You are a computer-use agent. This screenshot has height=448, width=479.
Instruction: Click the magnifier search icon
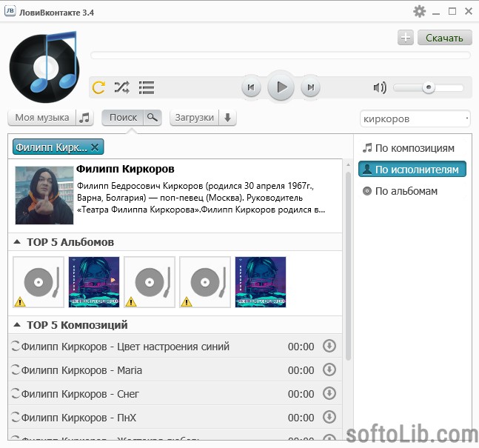(152, 118)
